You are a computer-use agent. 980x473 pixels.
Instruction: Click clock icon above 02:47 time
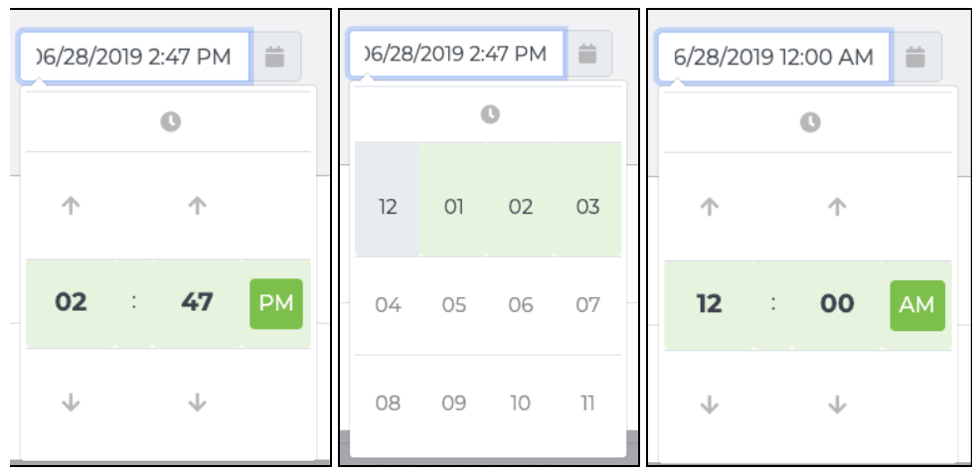[170, 121]
